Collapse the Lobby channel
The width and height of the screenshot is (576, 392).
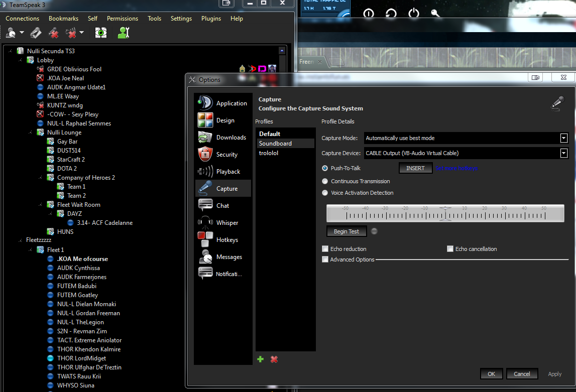(20, 60)
